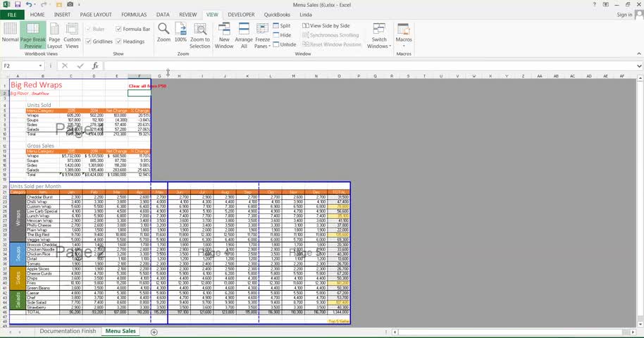Viewport: 644px width, 338px height.
Task: Click the camera icon in quick access toolbar
Action: tap(70, 4)
